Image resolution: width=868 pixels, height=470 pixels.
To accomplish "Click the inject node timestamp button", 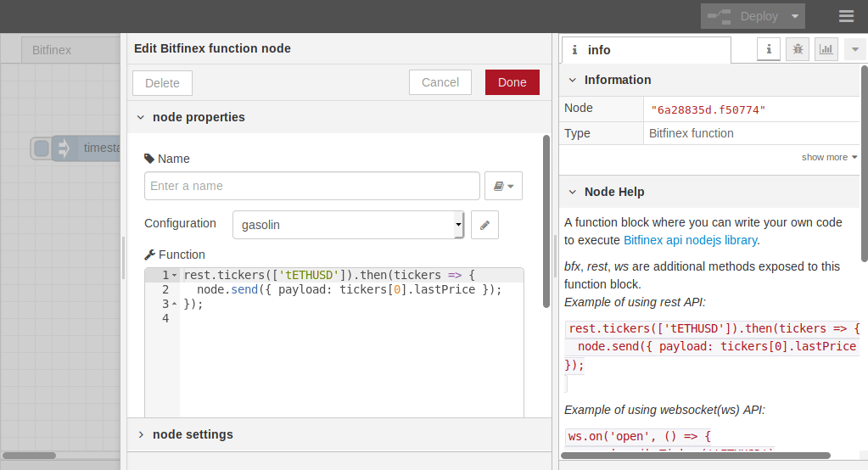I will pos(42,148).
